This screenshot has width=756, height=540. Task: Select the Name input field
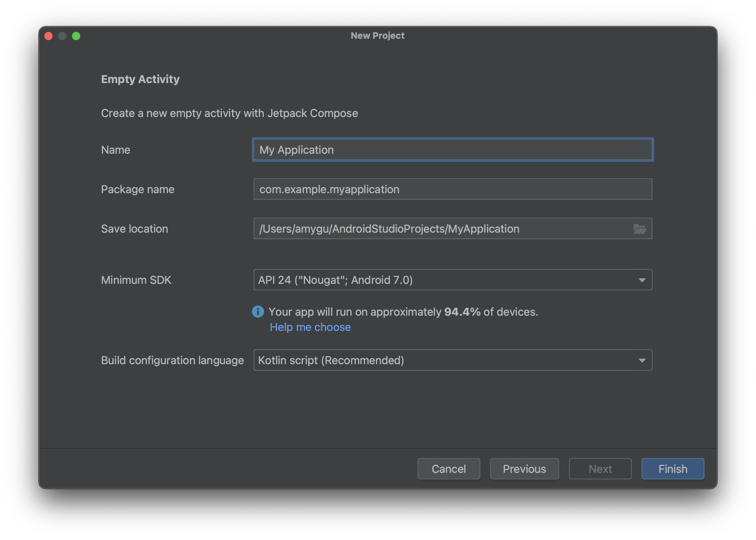click(452, 150)
